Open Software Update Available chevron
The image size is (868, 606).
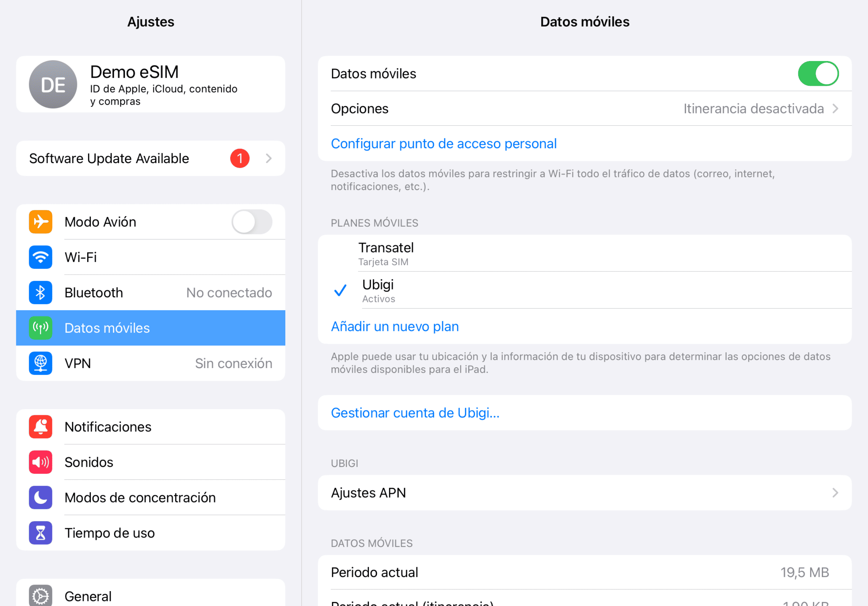coord(268,158)
